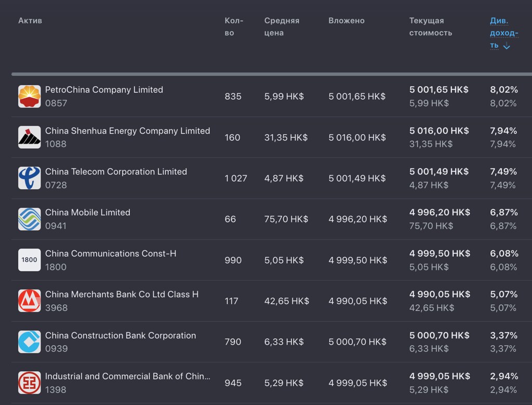Viewport: 532px width, 405px height.
Task: Click invested amount 5 001,65 HK$ in Вложено column
Action: pos(357,96)
